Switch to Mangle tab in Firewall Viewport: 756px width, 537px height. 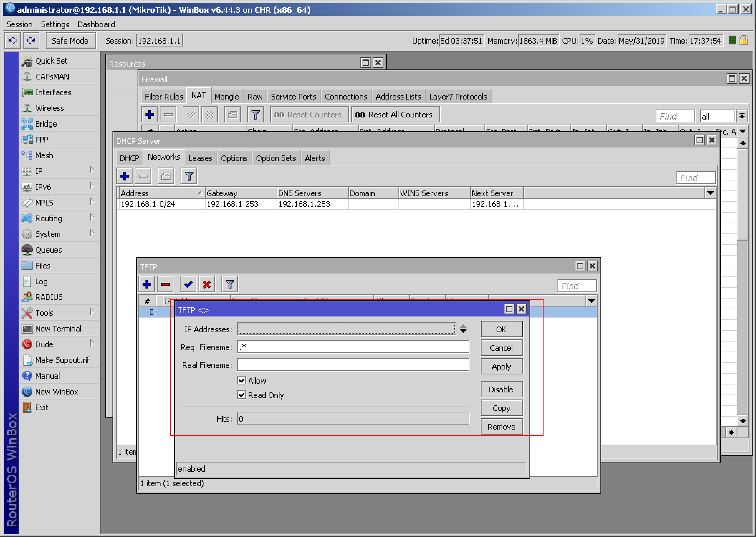pyautogui.click(x=226, y=97)
